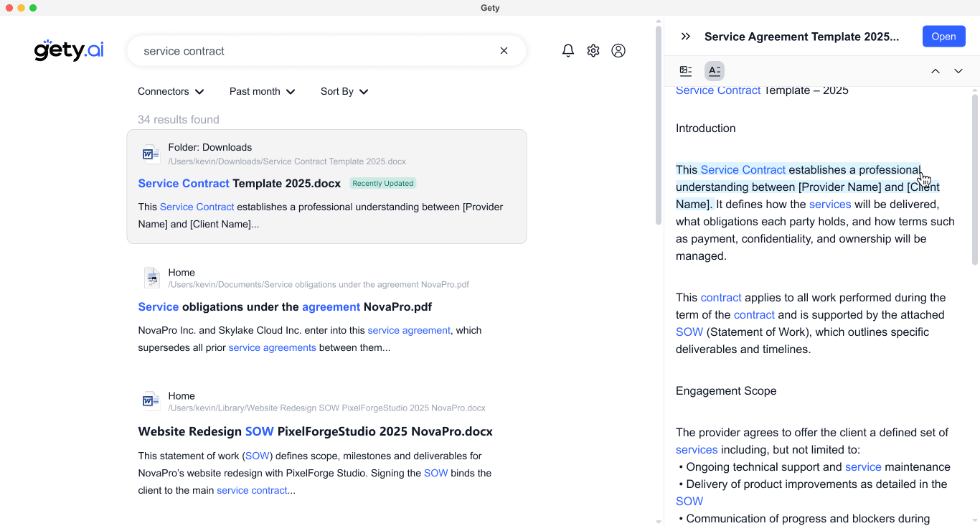Toggle the text-only preview mode
This screenshot has height=526, width=980.
pos(714,71)
